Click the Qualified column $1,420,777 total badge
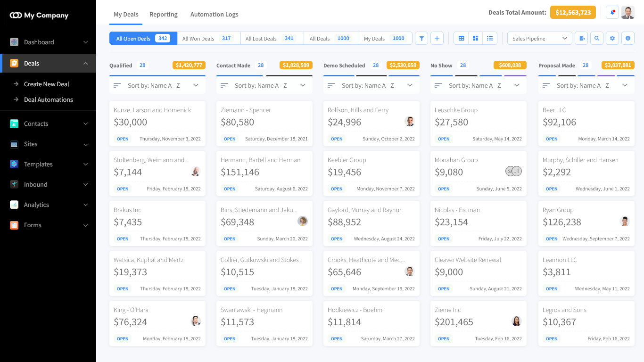The image size is (644, 362). coord(189,65)
